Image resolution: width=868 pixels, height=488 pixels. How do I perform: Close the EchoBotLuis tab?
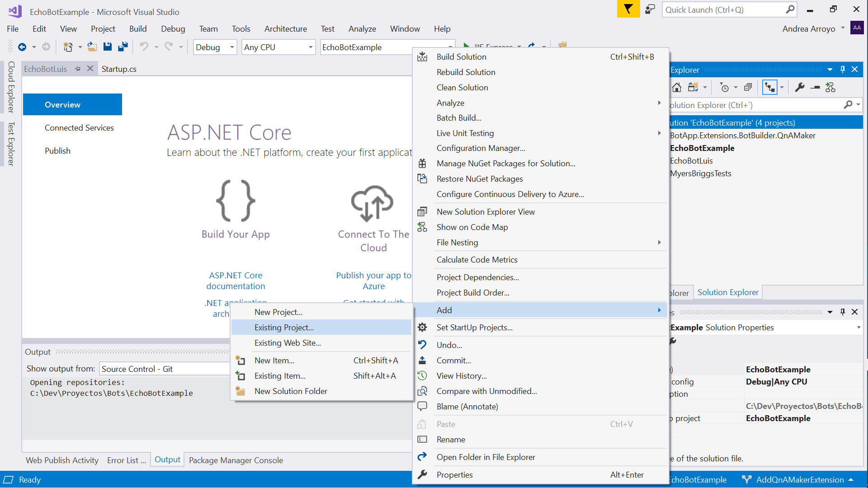pos(90,68)
